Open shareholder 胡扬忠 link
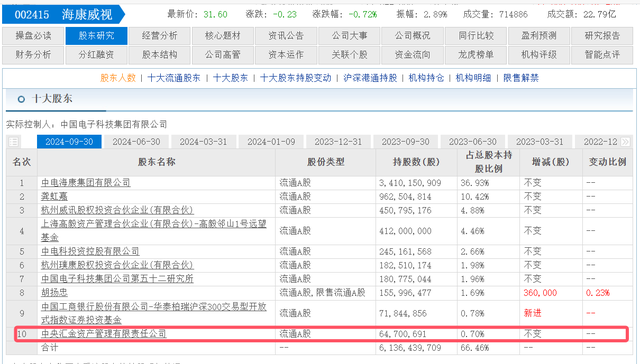This screenshot has width=640, height=364. (x=54, y=293)
